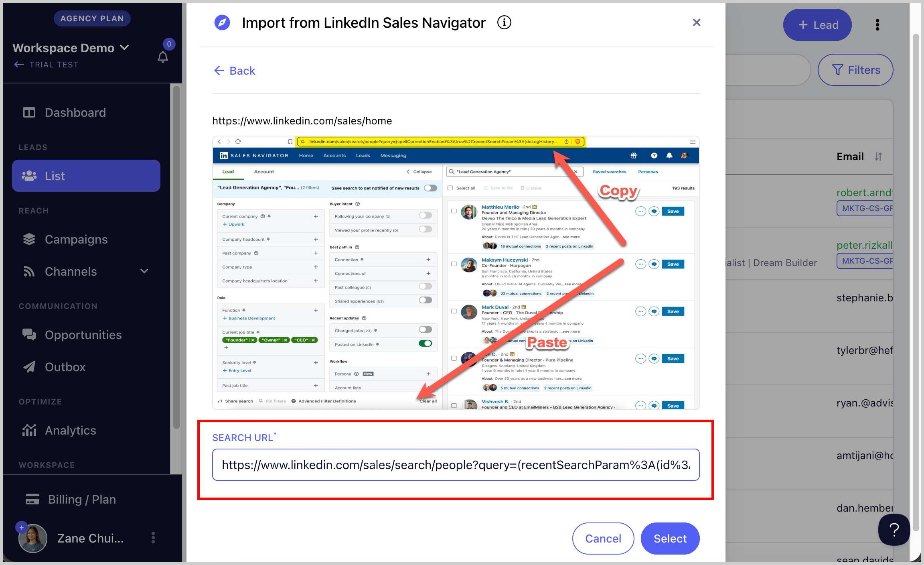Click the add Lead button

pos(817,25)
